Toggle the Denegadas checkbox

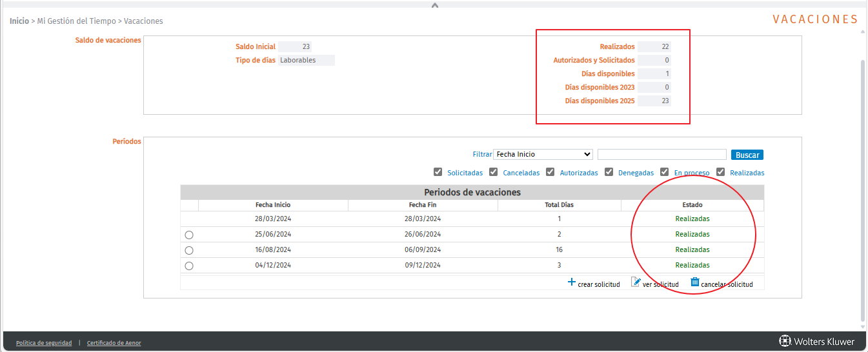point(609,172)
